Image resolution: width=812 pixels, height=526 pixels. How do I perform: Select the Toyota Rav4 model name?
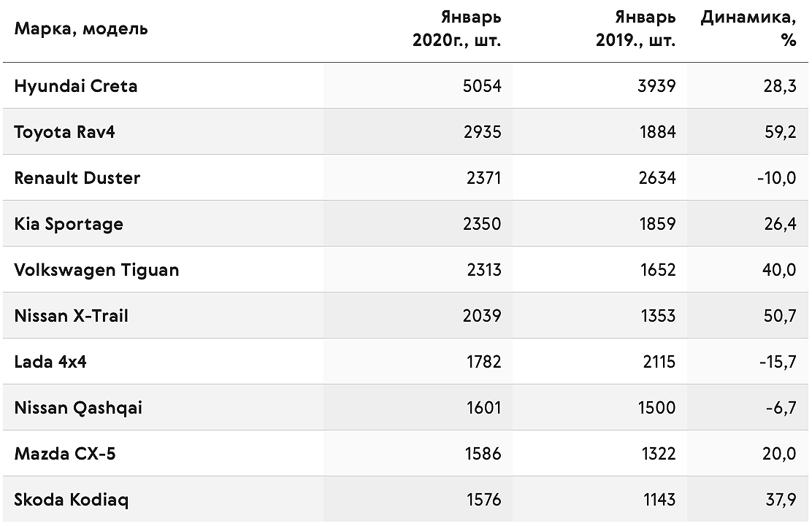(64, 132)
